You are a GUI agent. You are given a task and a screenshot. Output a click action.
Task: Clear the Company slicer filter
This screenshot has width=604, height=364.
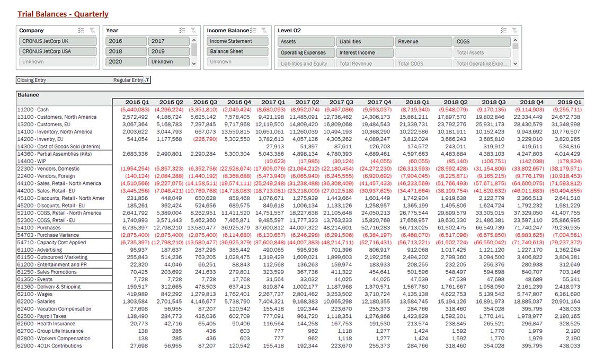(92, 30)
